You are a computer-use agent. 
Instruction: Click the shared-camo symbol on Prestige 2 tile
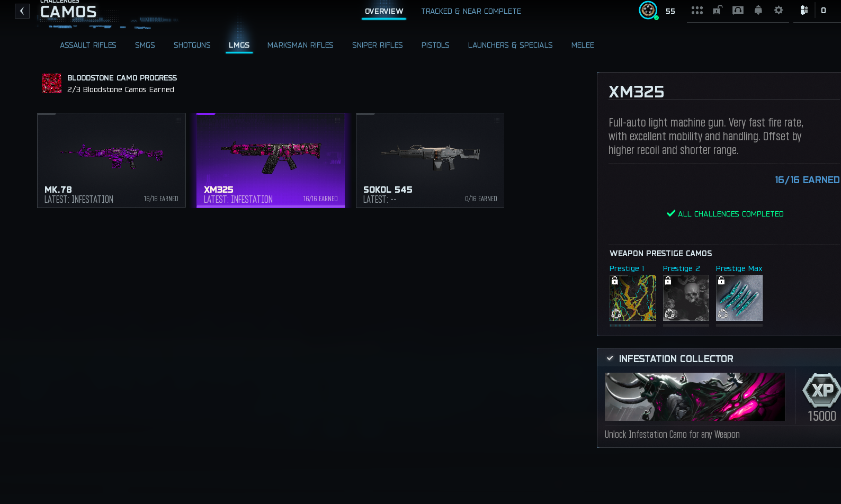point(669,314)
